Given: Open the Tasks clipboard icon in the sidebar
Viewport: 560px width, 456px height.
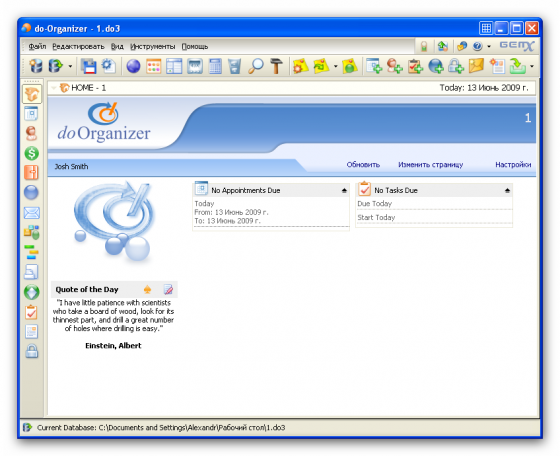Looking at the screenshot, I should [31, 312].
